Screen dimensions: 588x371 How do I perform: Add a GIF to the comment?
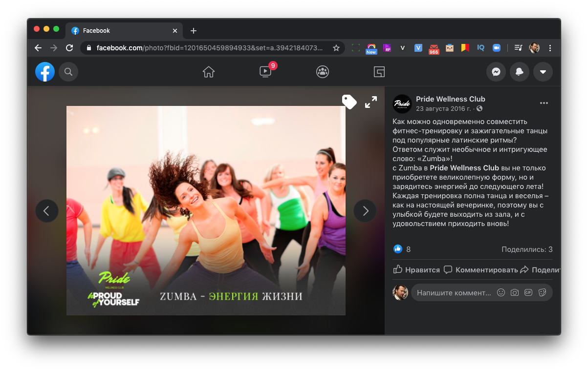point(528,293)
